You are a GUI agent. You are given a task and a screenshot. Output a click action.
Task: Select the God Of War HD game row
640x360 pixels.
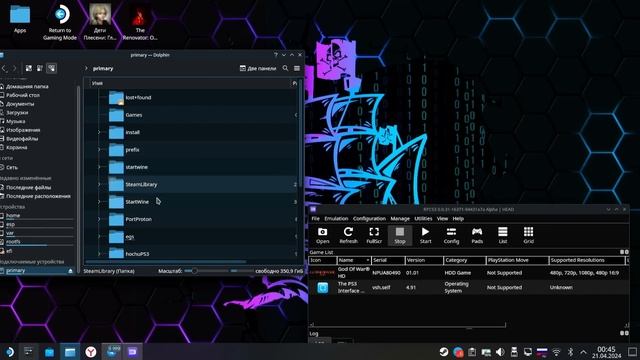coord(469,273)
